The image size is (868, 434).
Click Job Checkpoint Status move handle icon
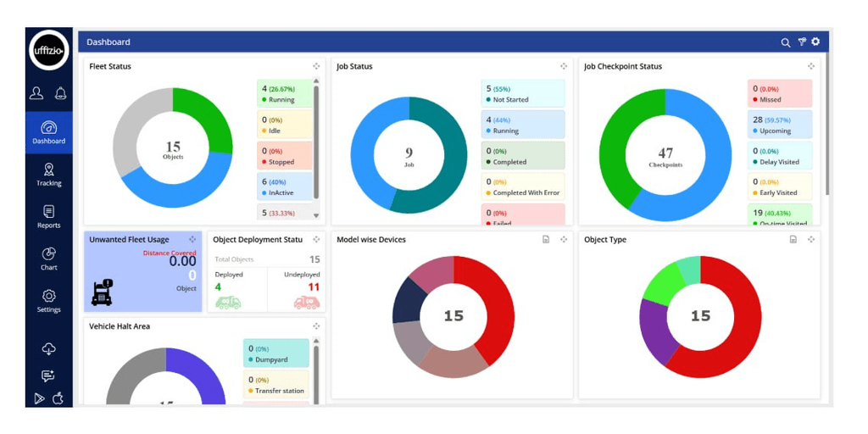(811, 66)
